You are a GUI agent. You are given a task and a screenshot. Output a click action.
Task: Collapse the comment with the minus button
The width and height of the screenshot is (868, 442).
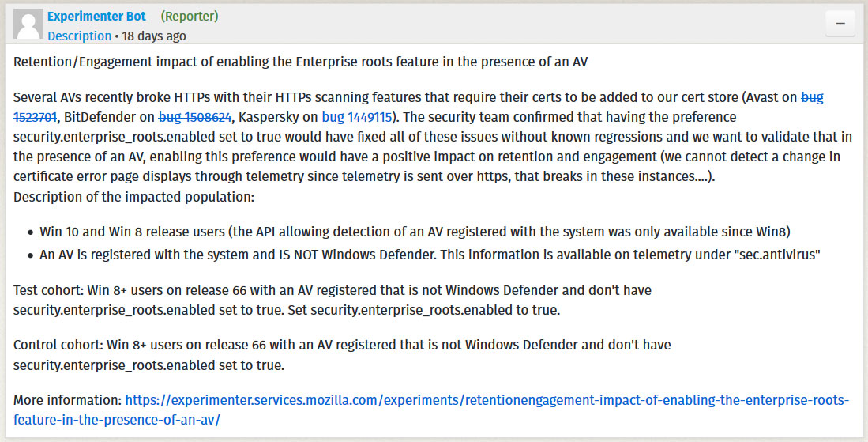click(840, 23)
